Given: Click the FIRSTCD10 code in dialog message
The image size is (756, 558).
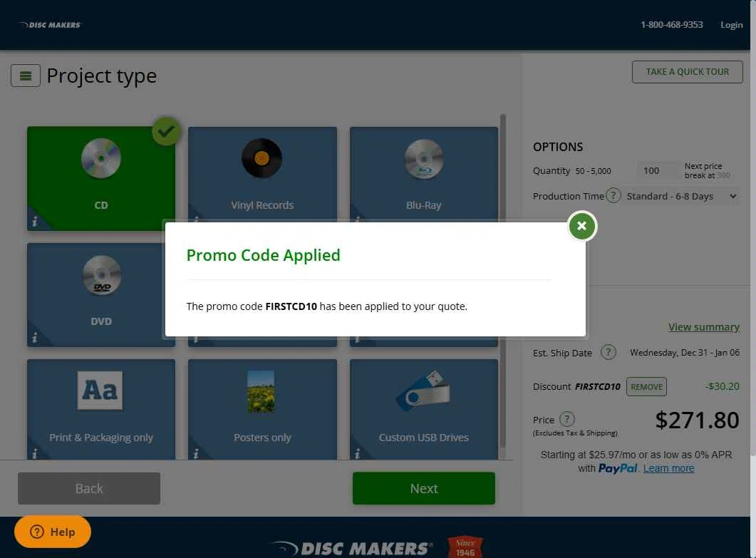Looking at the screenshot, I should click(291, 306).
